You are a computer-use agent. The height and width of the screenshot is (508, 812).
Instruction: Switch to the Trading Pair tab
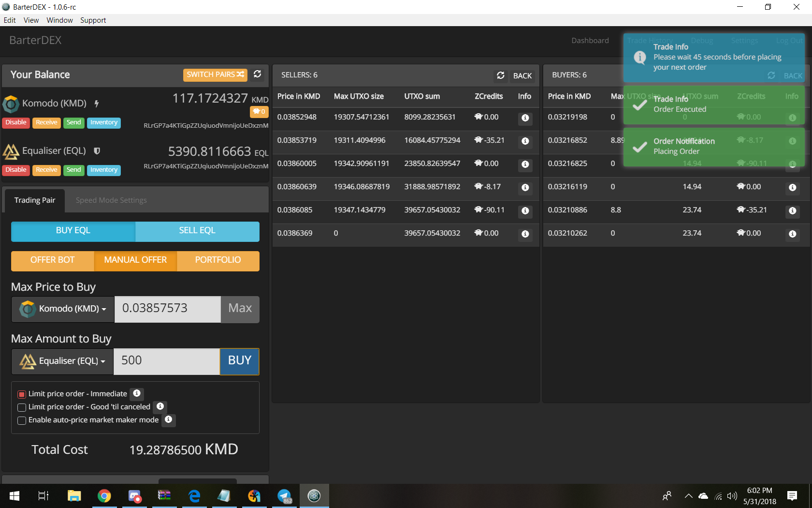pos(35,200)
